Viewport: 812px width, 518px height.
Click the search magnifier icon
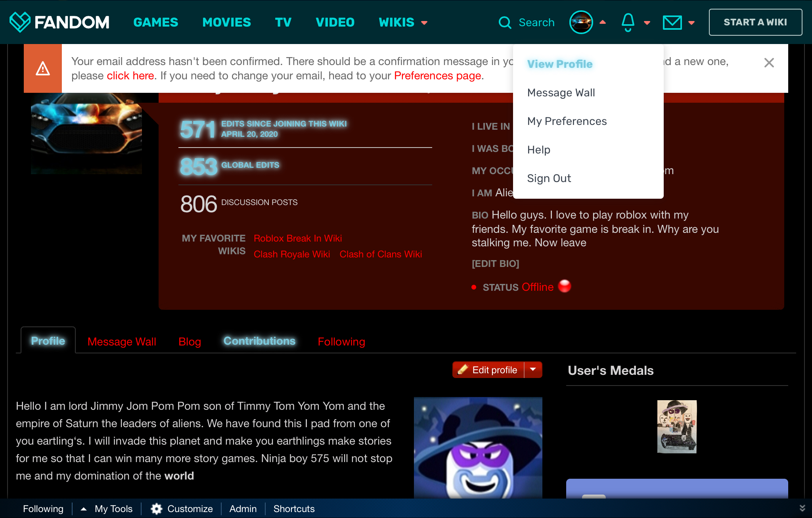click(505, 23)
